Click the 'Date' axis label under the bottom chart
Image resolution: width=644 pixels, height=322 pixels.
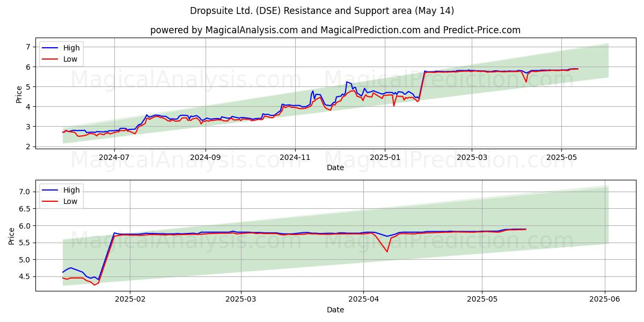[x=335, y=310]
